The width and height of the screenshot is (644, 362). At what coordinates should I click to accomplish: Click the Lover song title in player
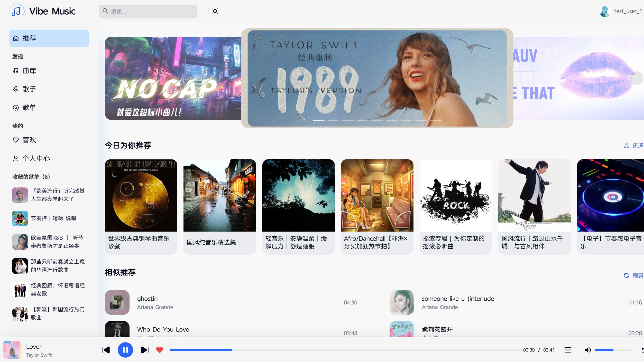tap(34, 347)
